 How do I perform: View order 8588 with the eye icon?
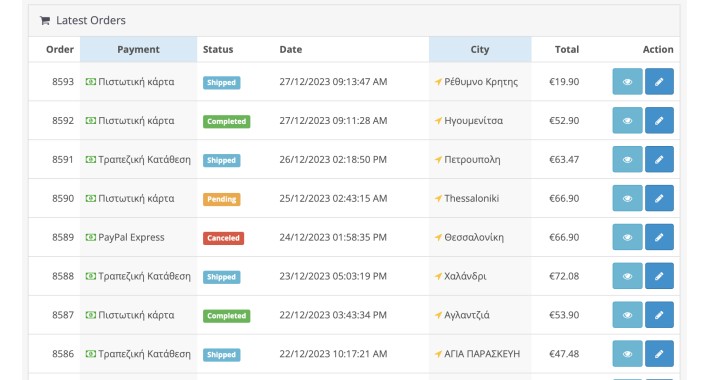tap(627, 276)
